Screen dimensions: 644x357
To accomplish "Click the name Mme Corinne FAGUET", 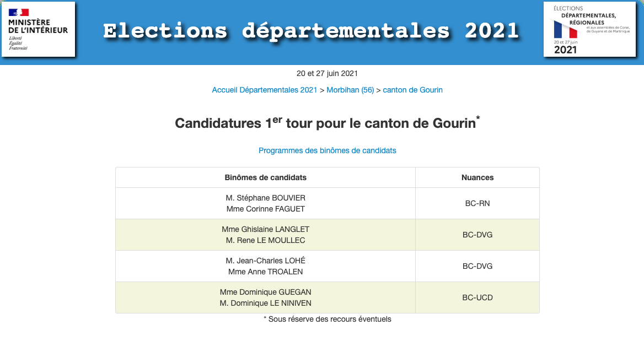I will [x=266, y=209].
